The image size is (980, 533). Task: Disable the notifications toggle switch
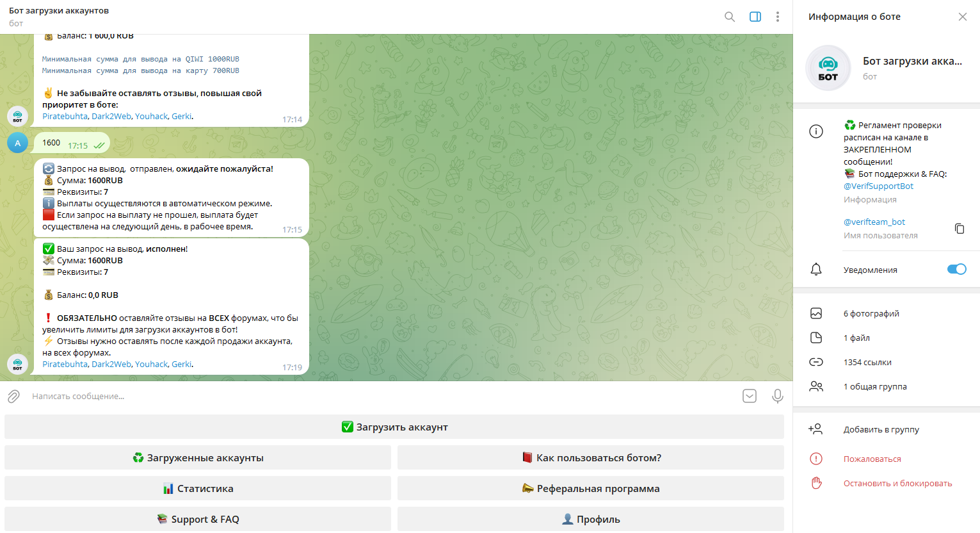[956, 269]
